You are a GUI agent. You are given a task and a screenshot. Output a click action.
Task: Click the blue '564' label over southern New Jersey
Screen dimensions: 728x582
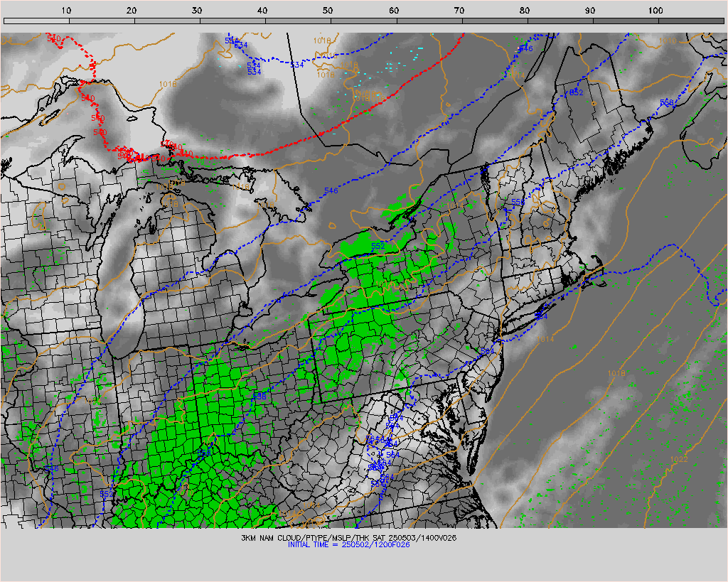[487, 351]
